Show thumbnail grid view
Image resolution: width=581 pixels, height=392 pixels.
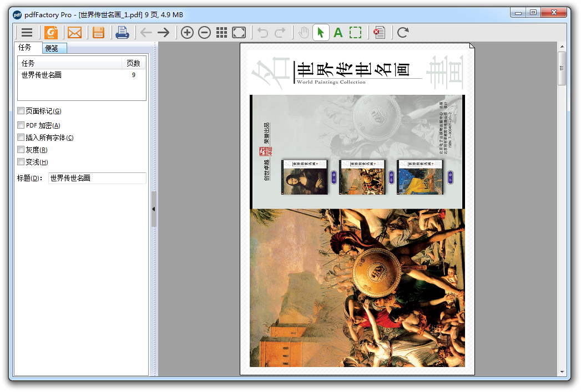[x=221, y=33]
